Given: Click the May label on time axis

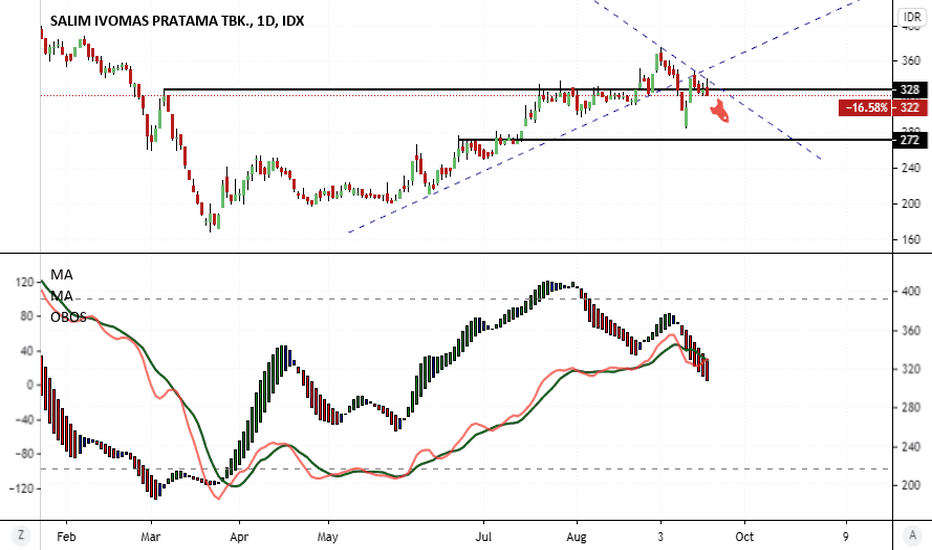Looking at the screenshot, I should point(328,537).
